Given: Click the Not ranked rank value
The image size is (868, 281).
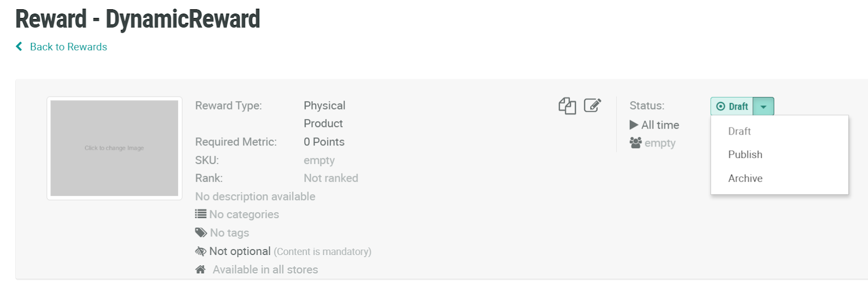Looking at the screenshot, I should 330,178.
